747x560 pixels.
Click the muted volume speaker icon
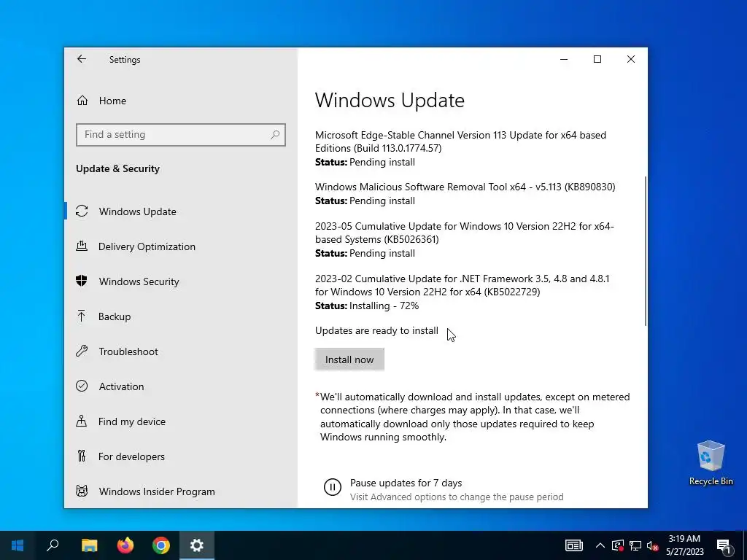coord(652,545)
